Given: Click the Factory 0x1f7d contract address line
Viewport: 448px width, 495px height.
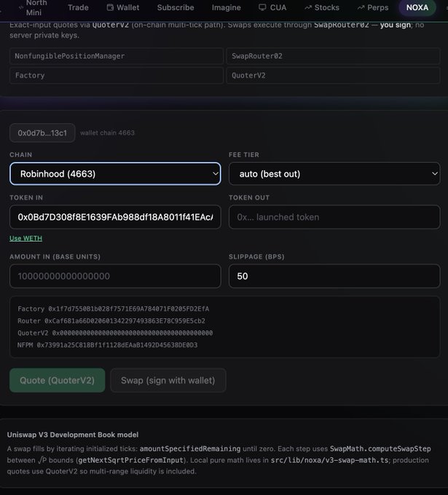Looking at the screenshot, I should (113, 309).
